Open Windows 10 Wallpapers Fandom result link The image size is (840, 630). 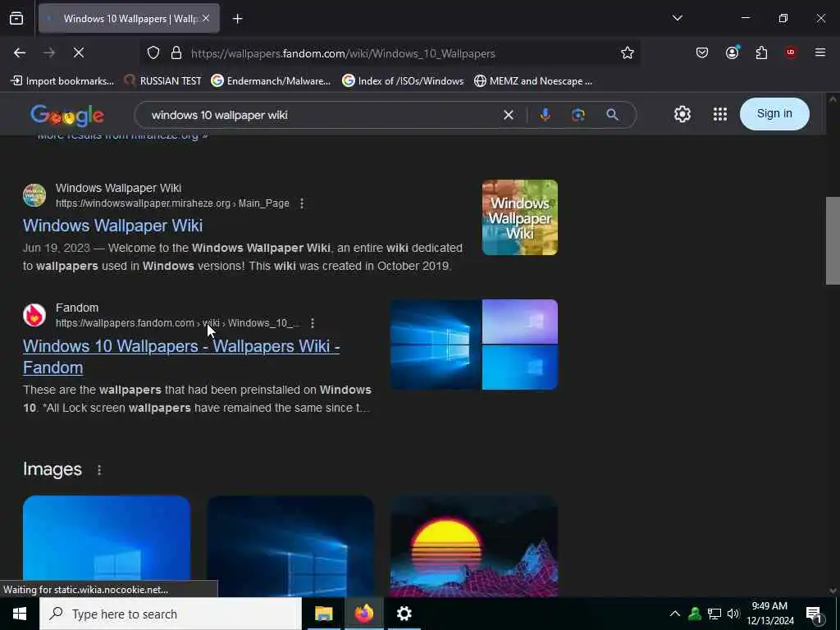181,357
